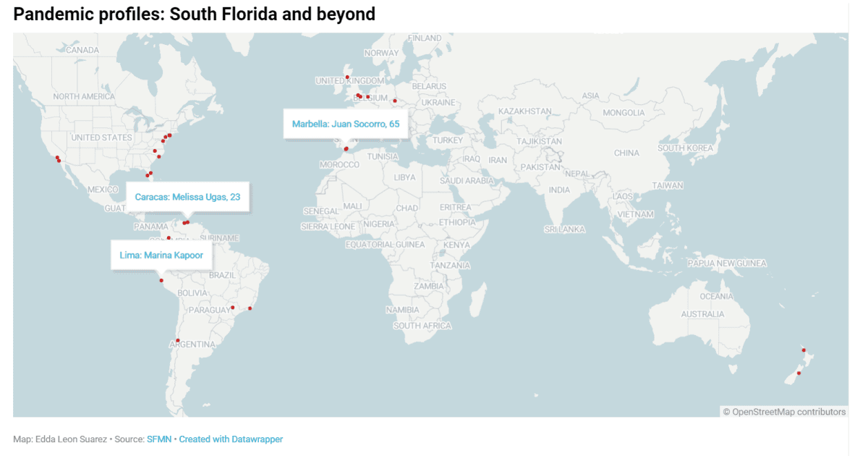Click the Caracas map marker
Screen dimensions: 868x456
pos(187,221)
